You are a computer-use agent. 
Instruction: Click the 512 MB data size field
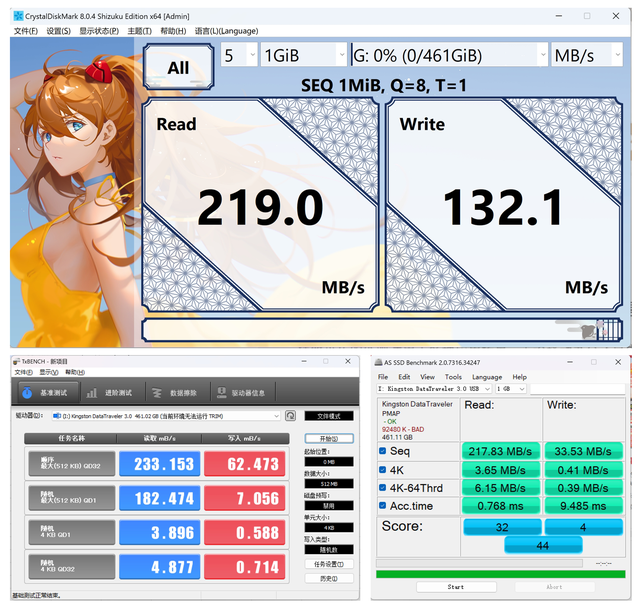(329, 484)
